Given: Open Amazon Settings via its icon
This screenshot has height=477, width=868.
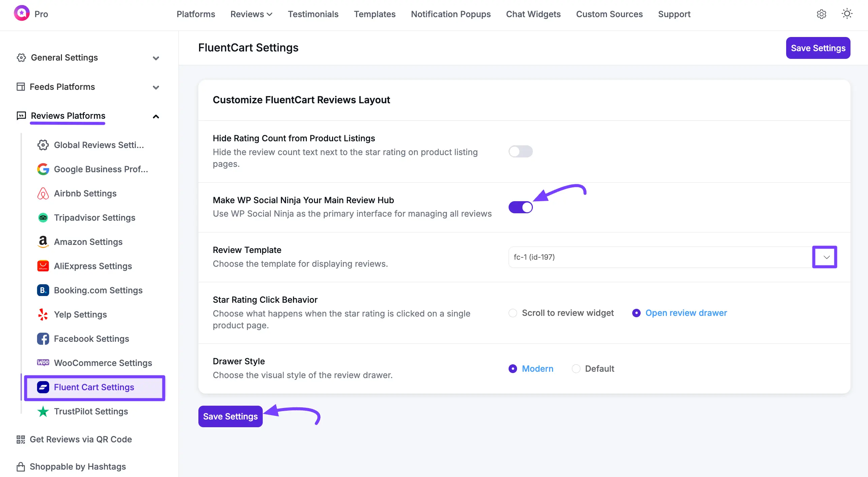Looking at the screenshot, I should [43, 242].
